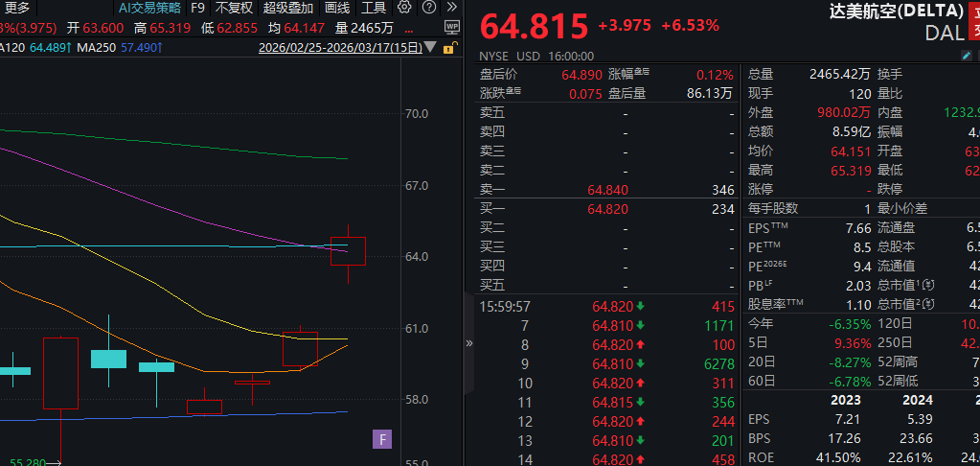
Task: Click the 更多 tab at top left
Action: pos(17,8)
